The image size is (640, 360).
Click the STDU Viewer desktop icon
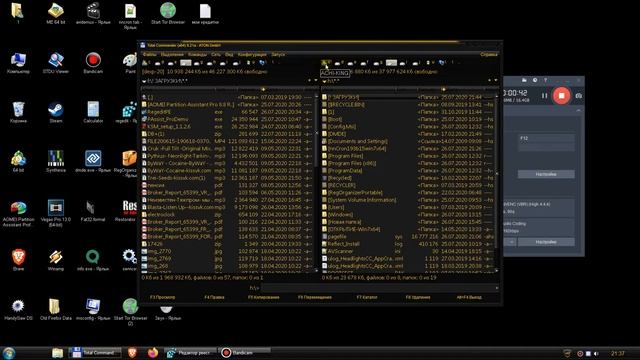pos(56,63)
